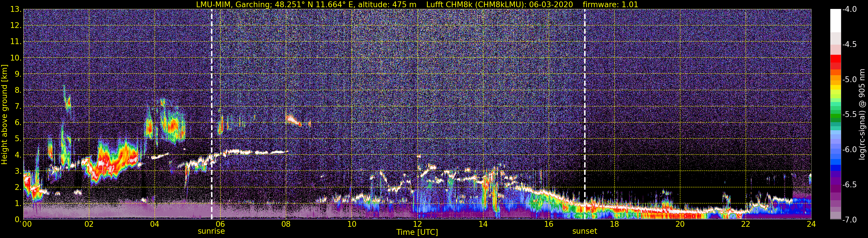Click the '00' time tick label
Viewport: 868px width, 238px height.
click(x=27, y=224)
